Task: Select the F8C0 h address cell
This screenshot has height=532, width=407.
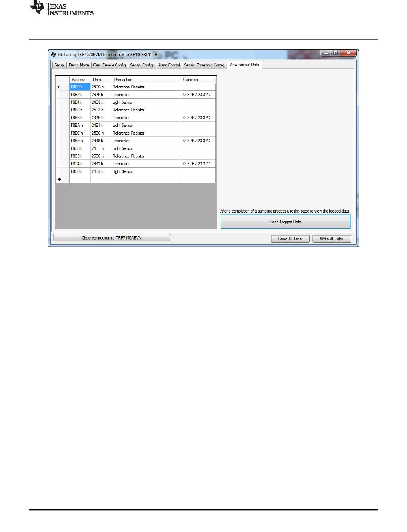Action: click(80, 149)
